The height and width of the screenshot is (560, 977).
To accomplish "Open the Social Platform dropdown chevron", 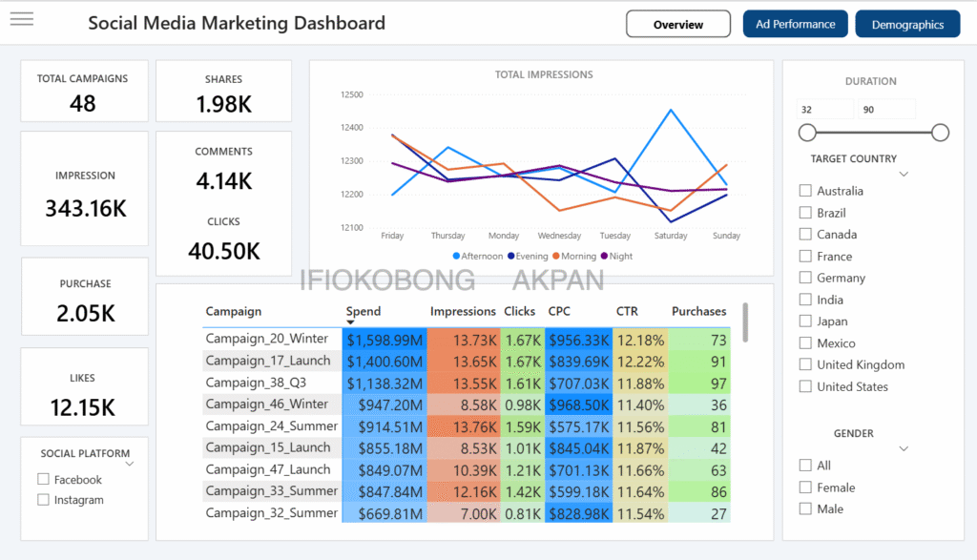I will click(130, 465).
